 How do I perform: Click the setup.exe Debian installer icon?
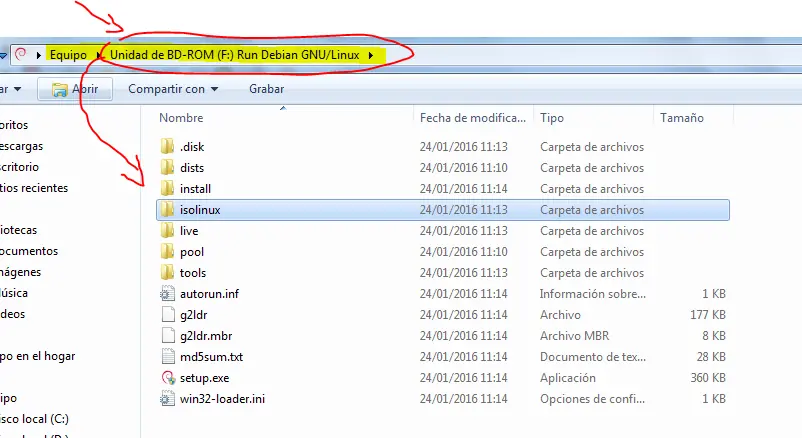[168, 378]
